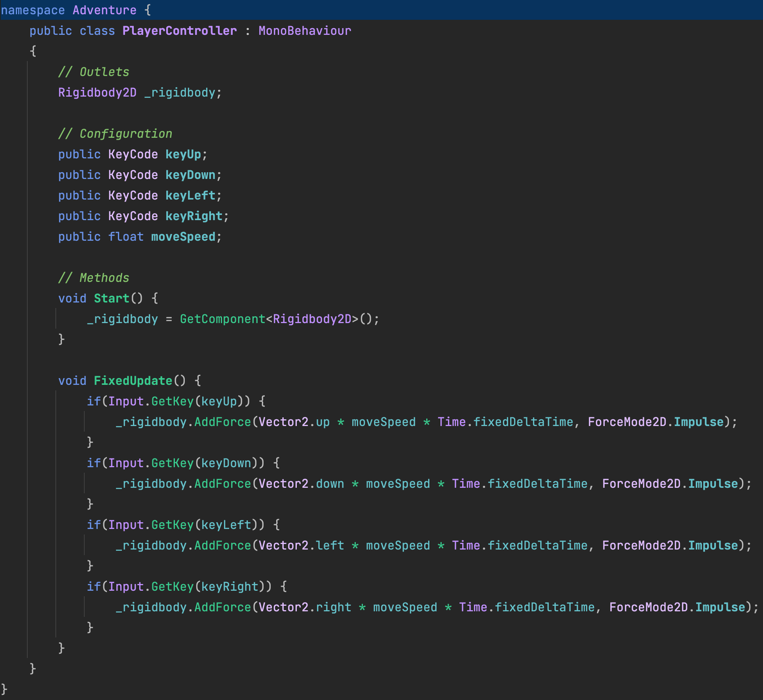Click Vector2.down in AddForce call
The image size is (763, 700).
point(301,484)
